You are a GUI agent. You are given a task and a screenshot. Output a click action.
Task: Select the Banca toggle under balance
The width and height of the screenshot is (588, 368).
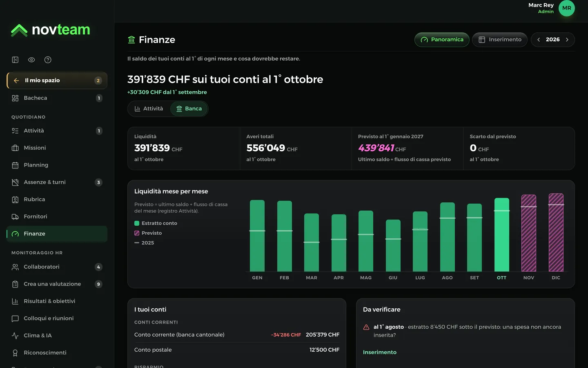(x=189, y=109)
